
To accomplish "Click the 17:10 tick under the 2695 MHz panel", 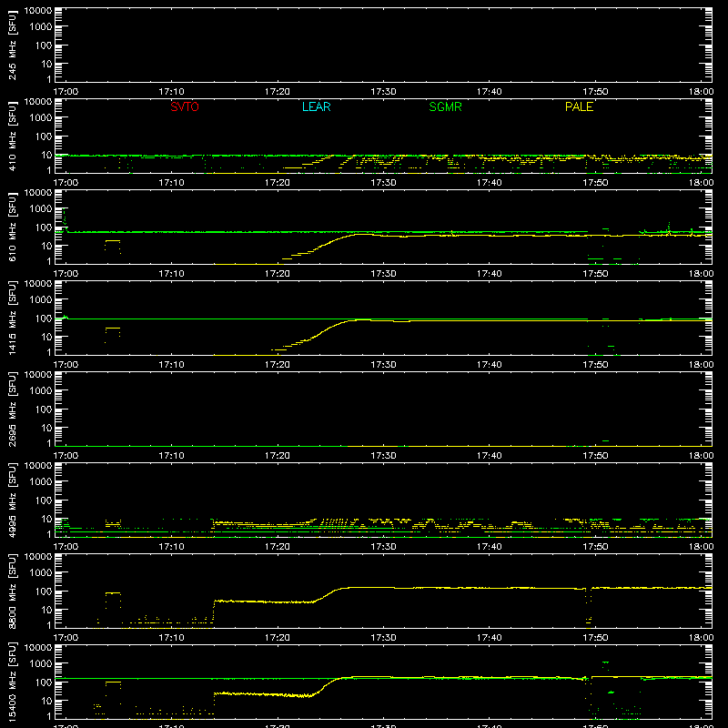I will 171,456.
